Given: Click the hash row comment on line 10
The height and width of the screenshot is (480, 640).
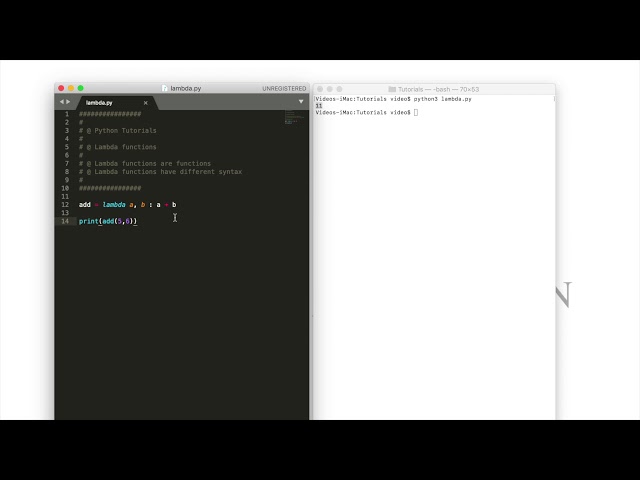Looking at the screenshot, I should (110, 188).
